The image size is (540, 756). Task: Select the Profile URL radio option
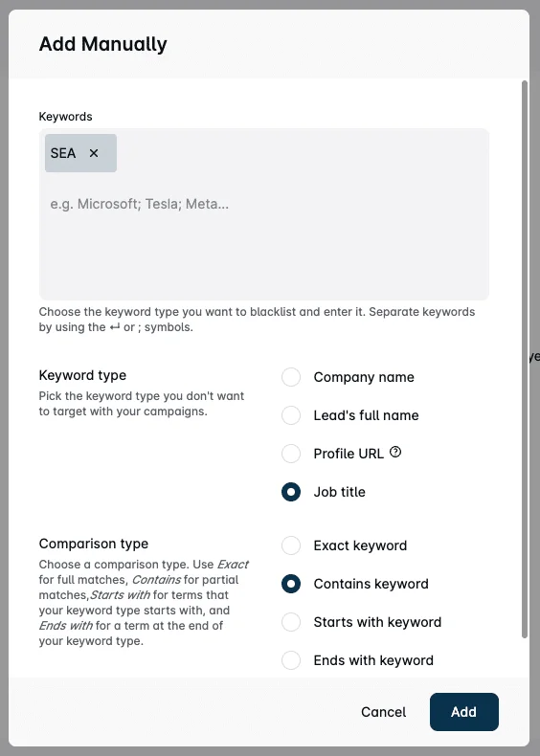click(291, 454)
